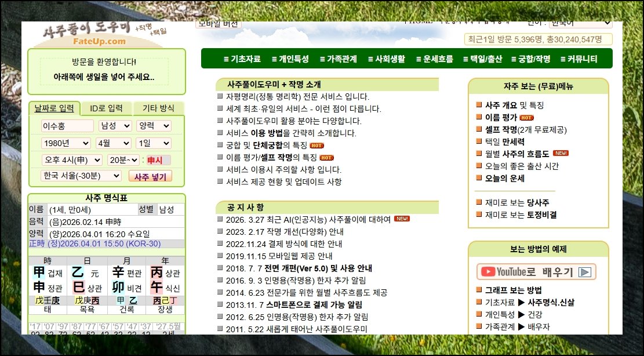Screen dimensions: 644x356
Task: Open 세계 최초·유일의 서비스 link
Action: 304,109
